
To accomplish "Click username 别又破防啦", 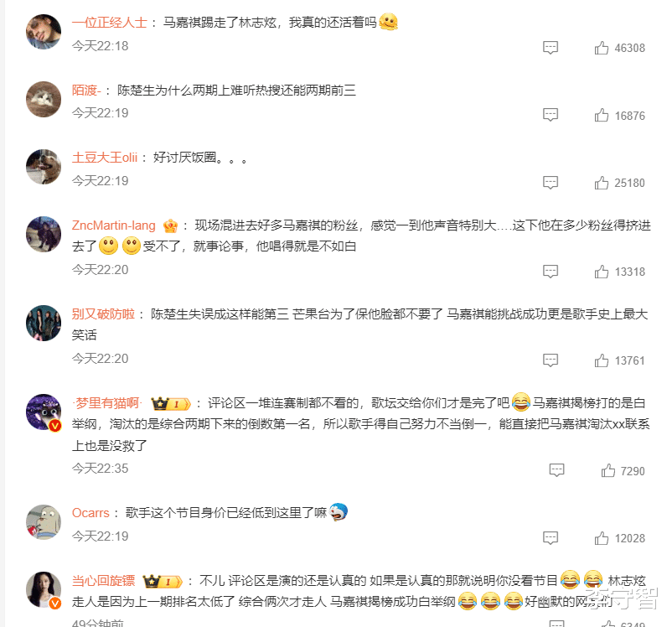I will 103,314.
